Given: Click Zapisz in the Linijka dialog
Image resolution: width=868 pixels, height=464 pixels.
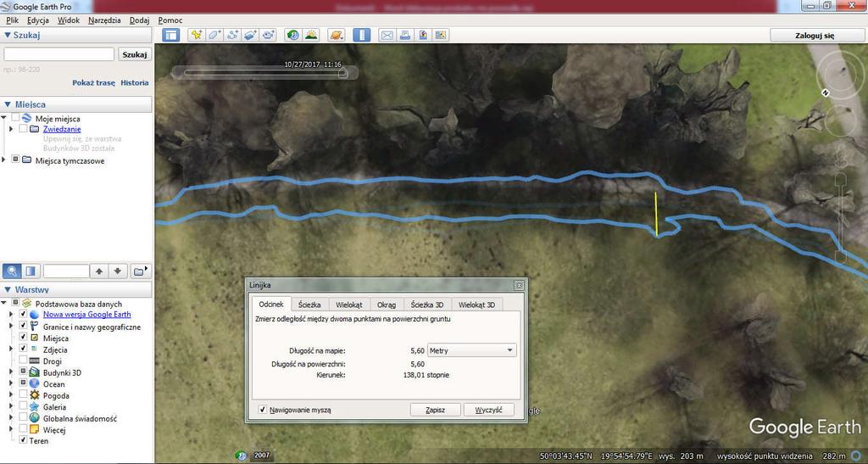Looking at the screenshot, I should (435, 410).
